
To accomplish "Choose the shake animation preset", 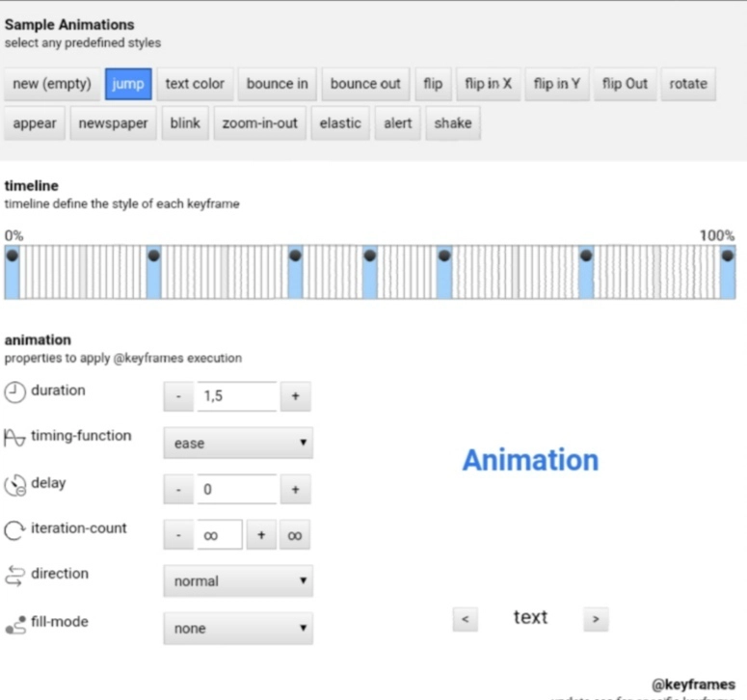I will pyautogui.click(x=452, y=123).
